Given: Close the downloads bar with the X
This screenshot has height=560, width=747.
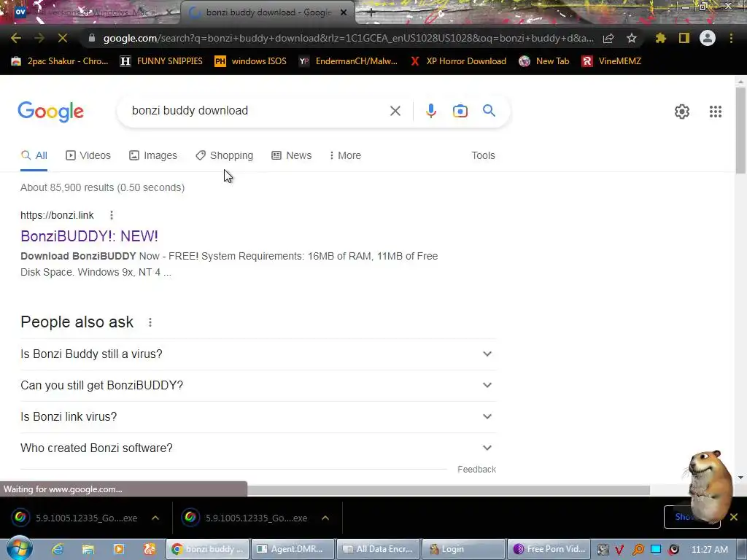Looking at the screenshot, I should click(734, 517).
